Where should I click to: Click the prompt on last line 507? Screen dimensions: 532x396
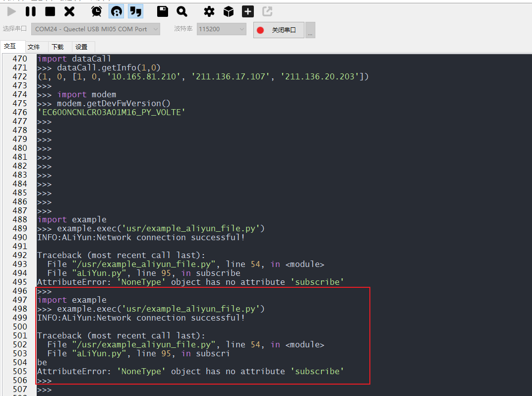point(45,390)
